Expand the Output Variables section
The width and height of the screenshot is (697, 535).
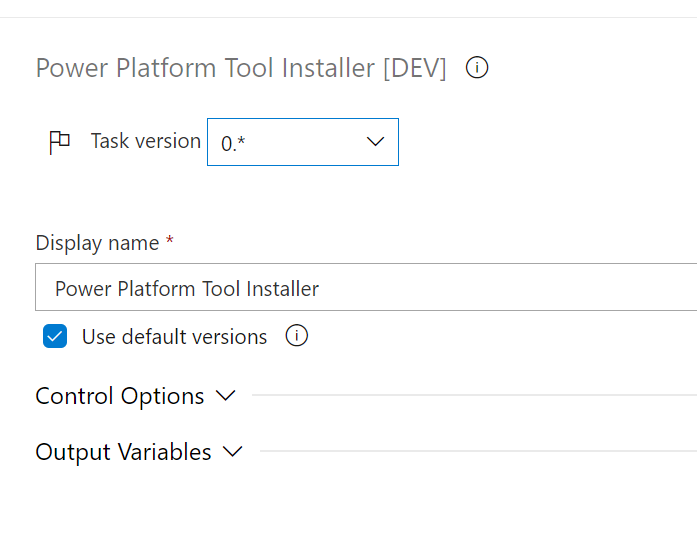123,452
